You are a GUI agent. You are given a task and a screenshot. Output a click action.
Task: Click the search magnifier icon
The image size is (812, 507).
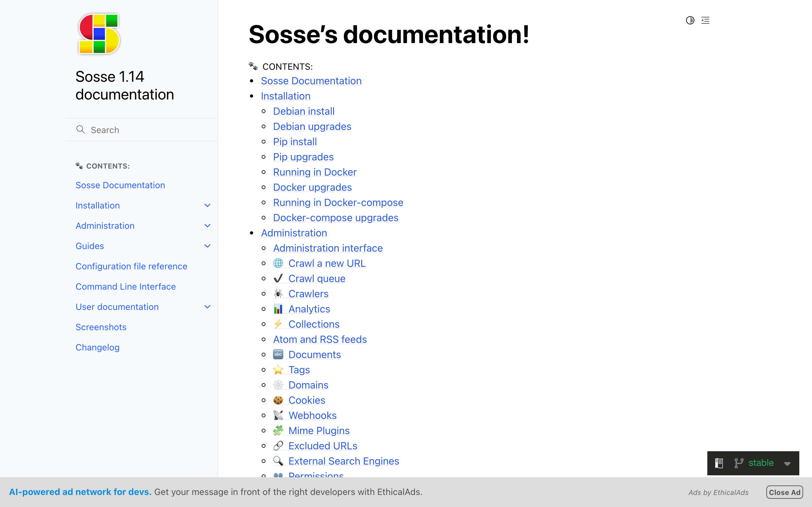(81, 129)
